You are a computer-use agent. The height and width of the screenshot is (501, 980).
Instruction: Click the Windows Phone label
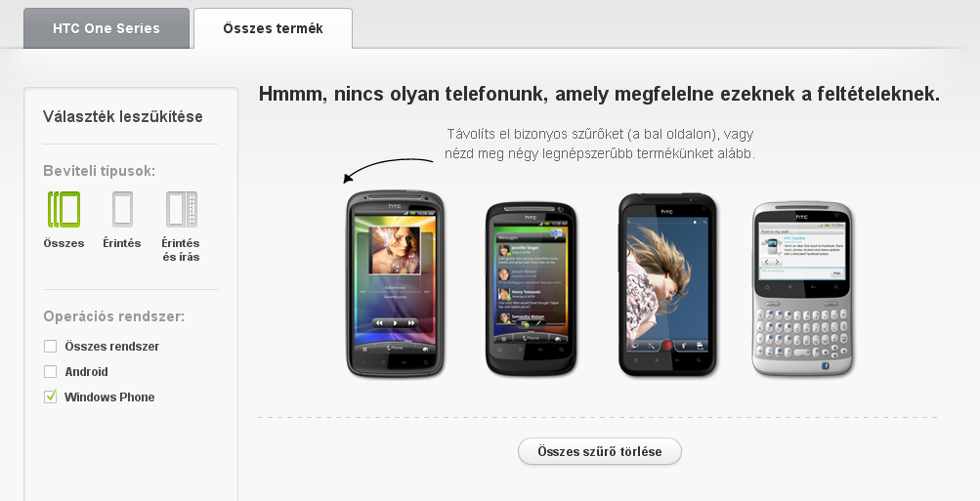(x=109, y=397)
